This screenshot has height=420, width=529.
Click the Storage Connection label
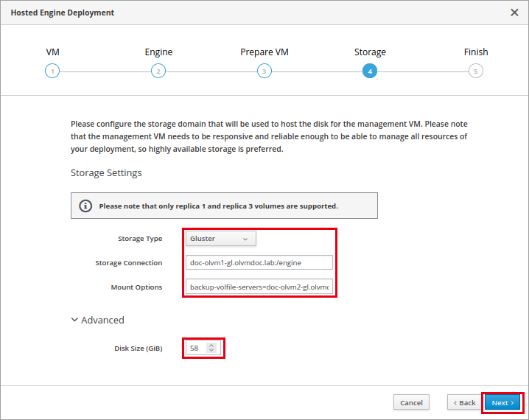pos(128,263)
